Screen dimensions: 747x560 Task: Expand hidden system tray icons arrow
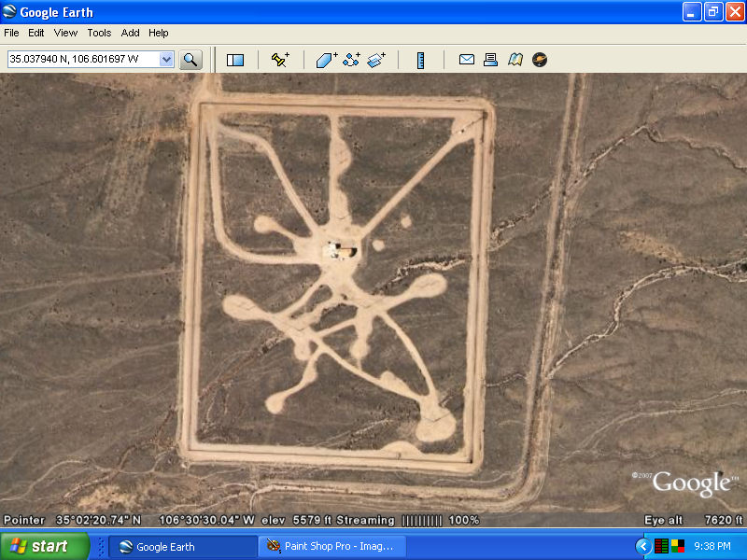click(643, 546)
